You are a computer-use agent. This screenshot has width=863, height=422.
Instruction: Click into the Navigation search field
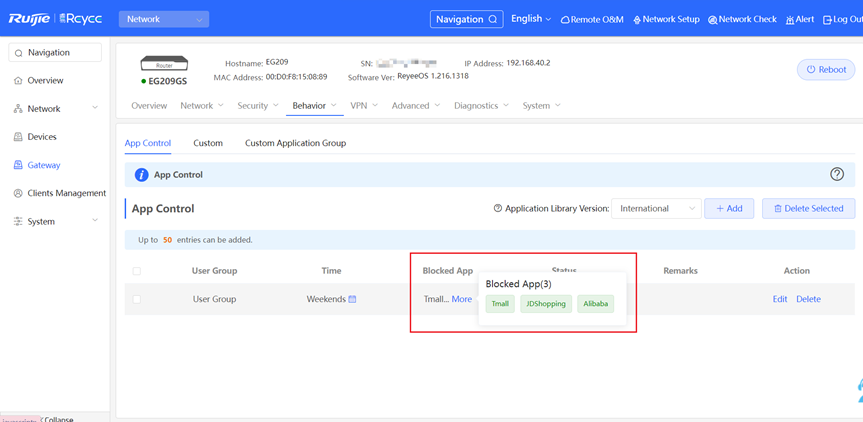(x=55, y=52)
